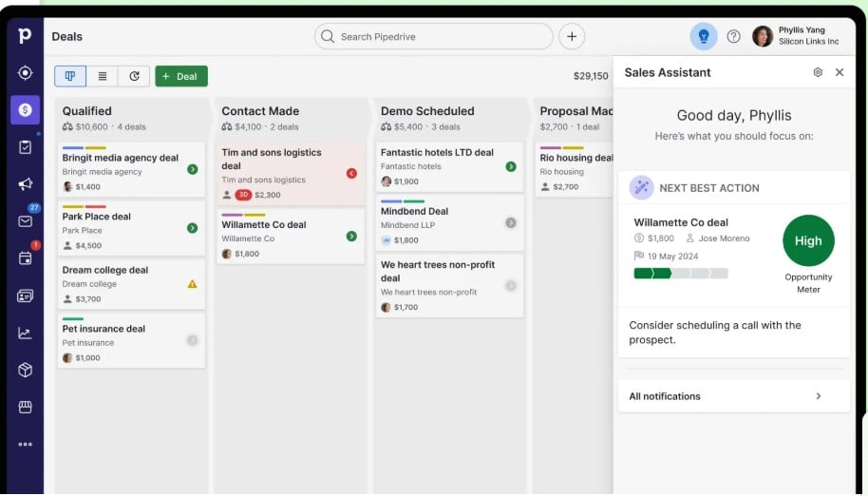Open Rio housing deal card
Viewport: 868px width, 496px height.
[575, 169]
